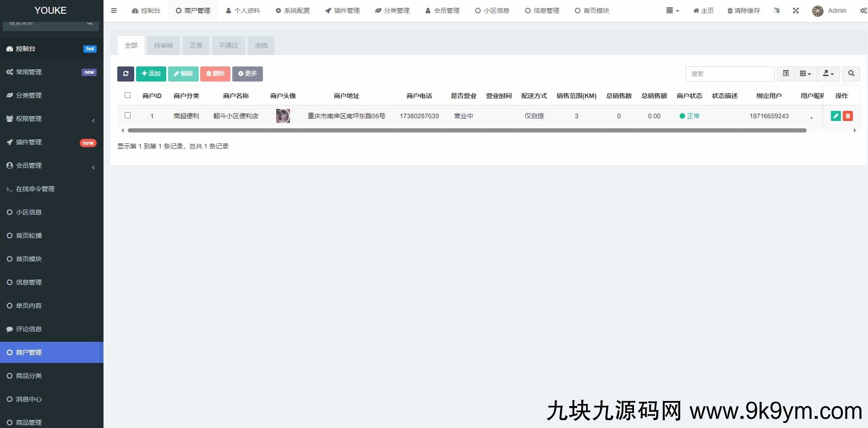Expand the 会员管理 sidebar menu
The image size is (868, 428).
(51, 165)
